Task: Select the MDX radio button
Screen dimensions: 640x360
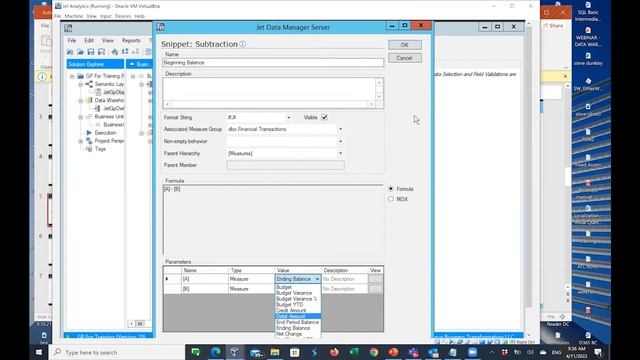Action: click(391, 199)
